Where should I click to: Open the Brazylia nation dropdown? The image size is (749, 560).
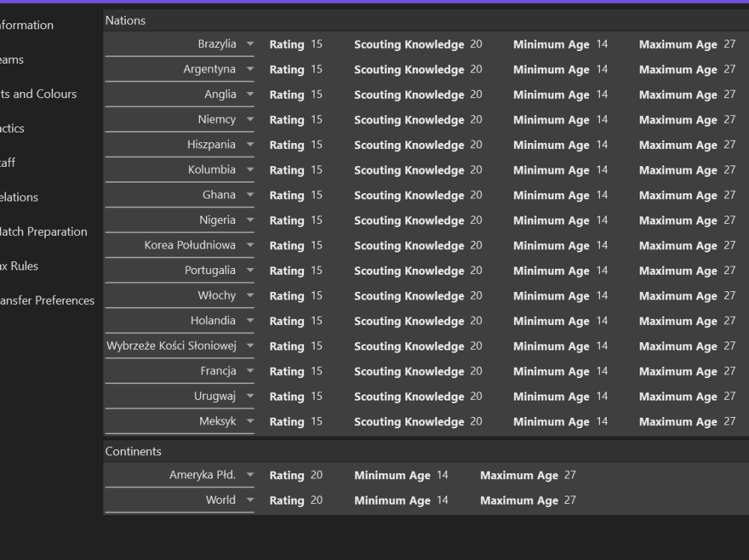(180, 44)
